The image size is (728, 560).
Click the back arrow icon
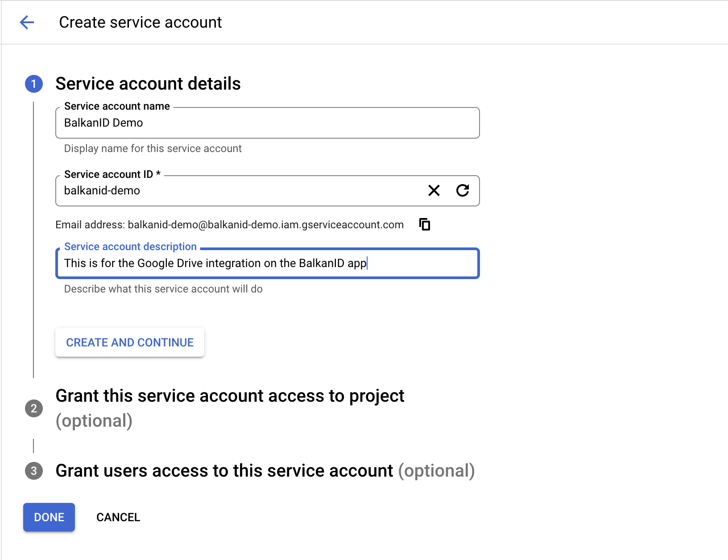[27, 22]
